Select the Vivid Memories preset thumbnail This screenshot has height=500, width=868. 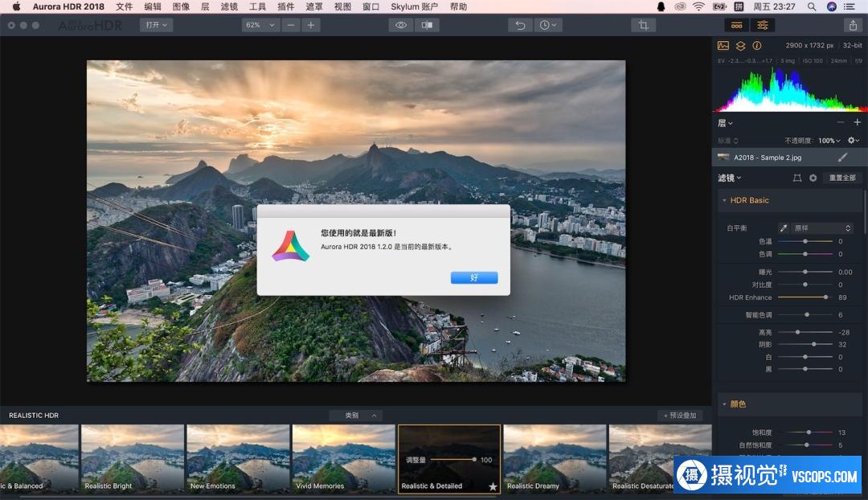coord(344,458)
